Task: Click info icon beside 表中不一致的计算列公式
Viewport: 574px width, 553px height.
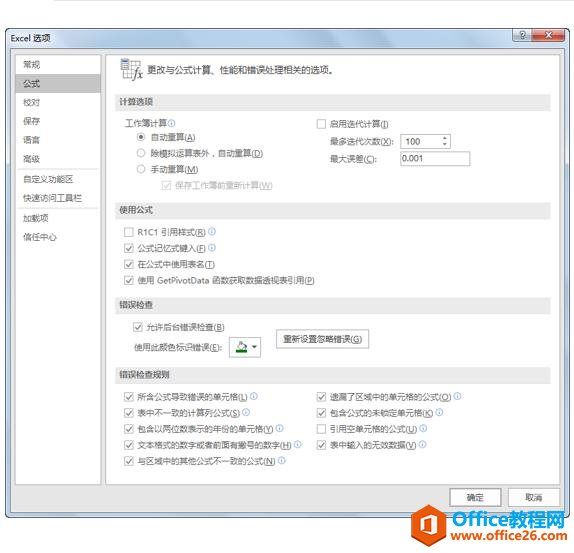Action: click(x=246, y=412)
